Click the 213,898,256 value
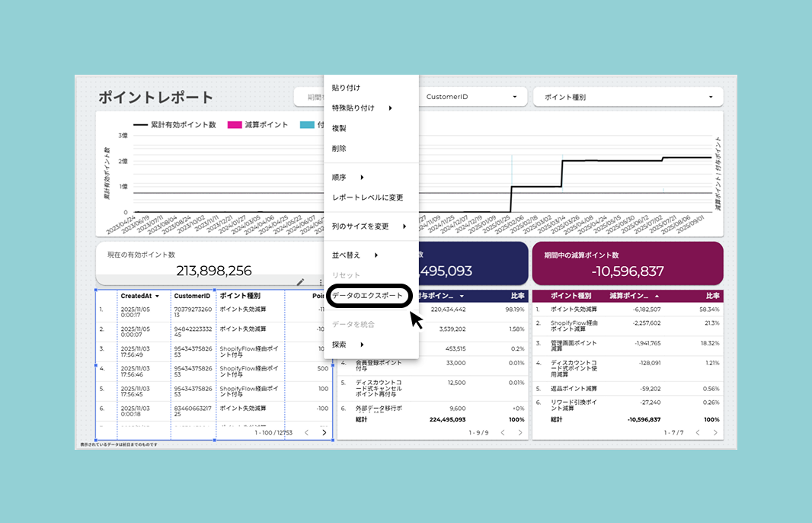Image resolution: width=812 pixels, height=523 pixels. coord(213,271)
